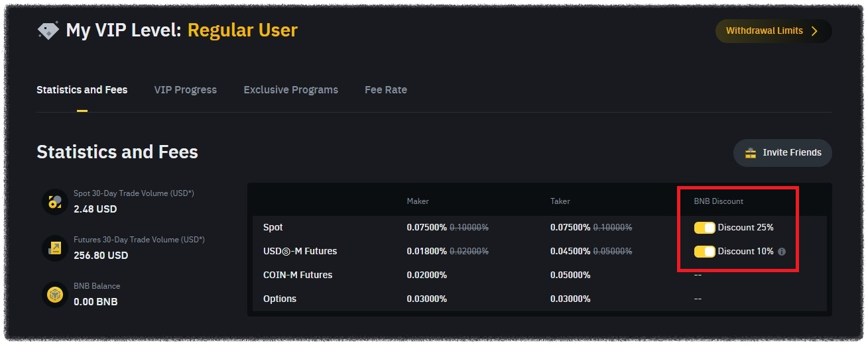Click the 0.00 BNB balance value
868x345 pixels.
95,302
